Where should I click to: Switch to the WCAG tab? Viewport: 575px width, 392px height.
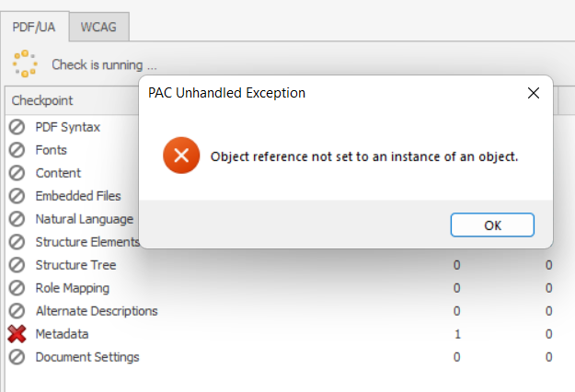[x=98, y=27]
